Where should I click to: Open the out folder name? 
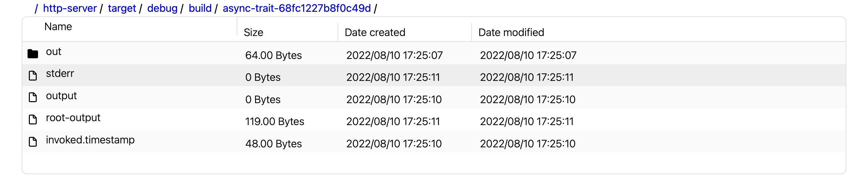(53, 52)
